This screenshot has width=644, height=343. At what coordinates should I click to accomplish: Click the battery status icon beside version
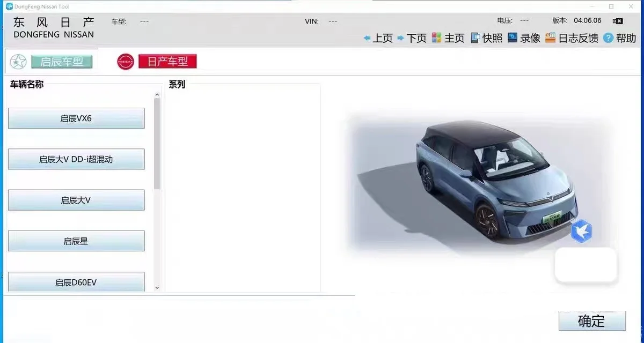click(x=618, y=21)
